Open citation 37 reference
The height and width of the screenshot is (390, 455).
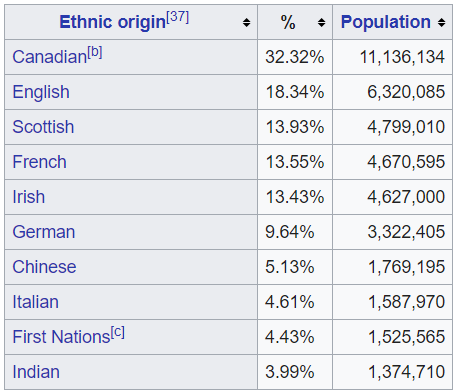[178, 17]
